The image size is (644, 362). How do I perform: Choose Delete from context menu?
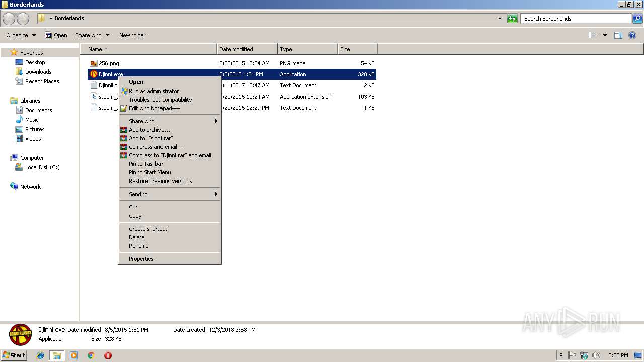[170, 237]
